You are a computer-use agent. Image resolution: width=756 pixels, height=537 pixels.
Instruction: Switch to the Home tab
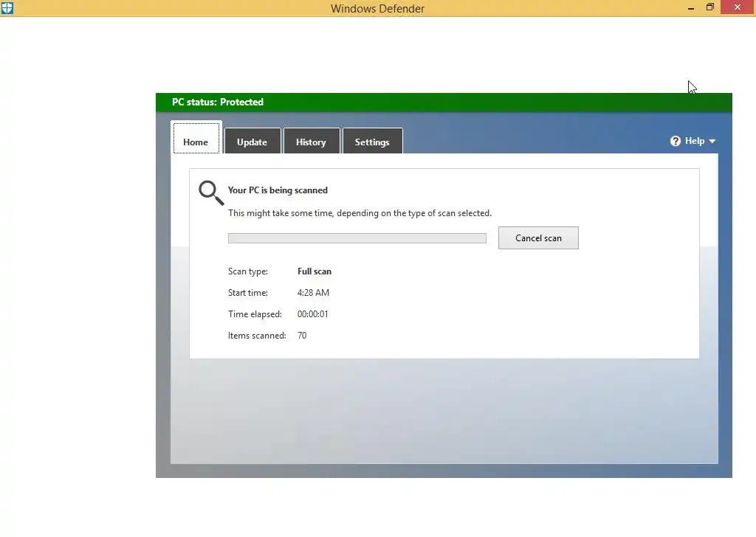pos(196,139)
